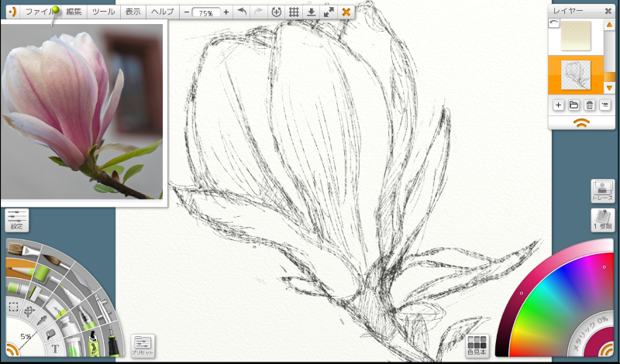Pick the rectangular Selection tool
The width and height of the screenshot is (620, 364).
coord(13,307)
